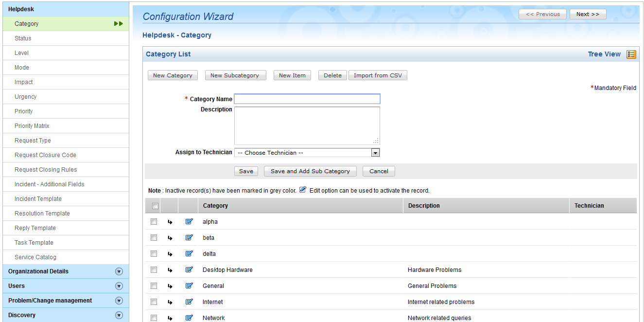Click the New Item button

pos(292,75)
